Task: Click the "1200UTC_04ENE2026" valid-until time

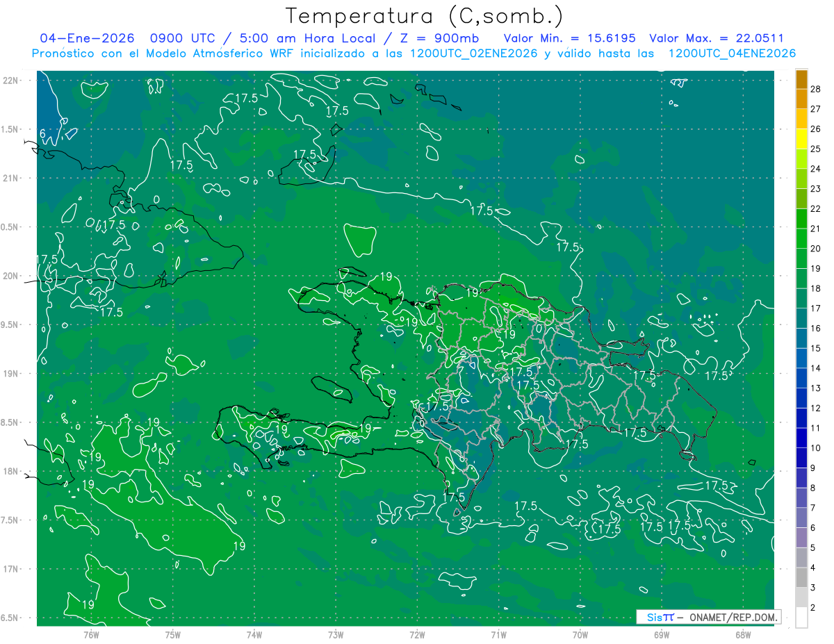Action: 732,53
